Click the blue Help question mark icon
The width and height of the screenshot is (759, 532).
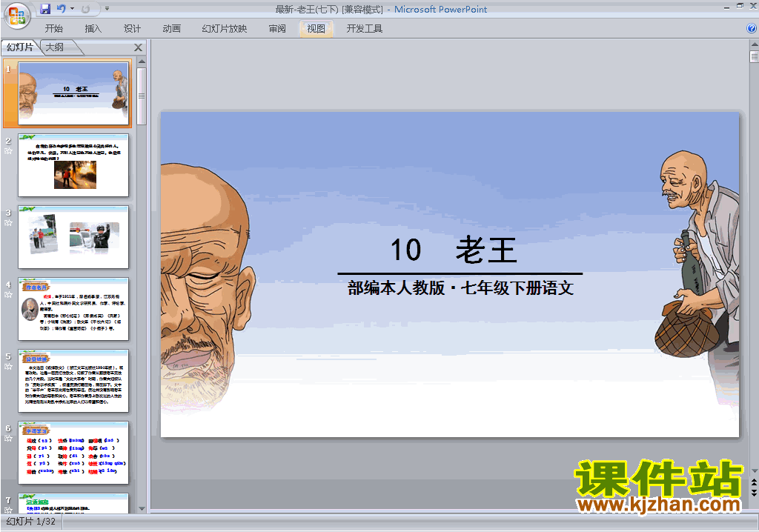(x=752, y=29)
